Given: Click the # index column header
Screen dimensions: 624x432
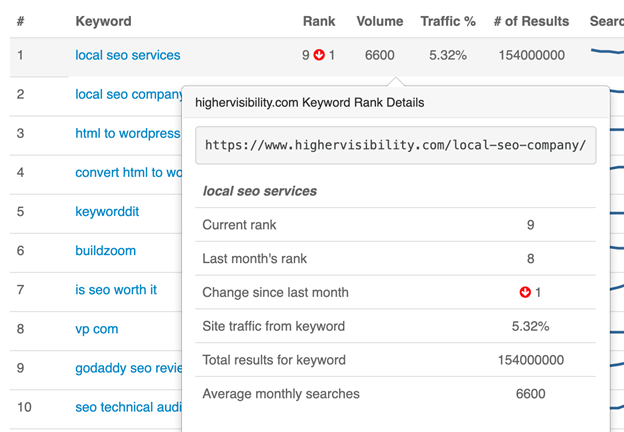Looking at the screenshot, I should coord(20,21).
